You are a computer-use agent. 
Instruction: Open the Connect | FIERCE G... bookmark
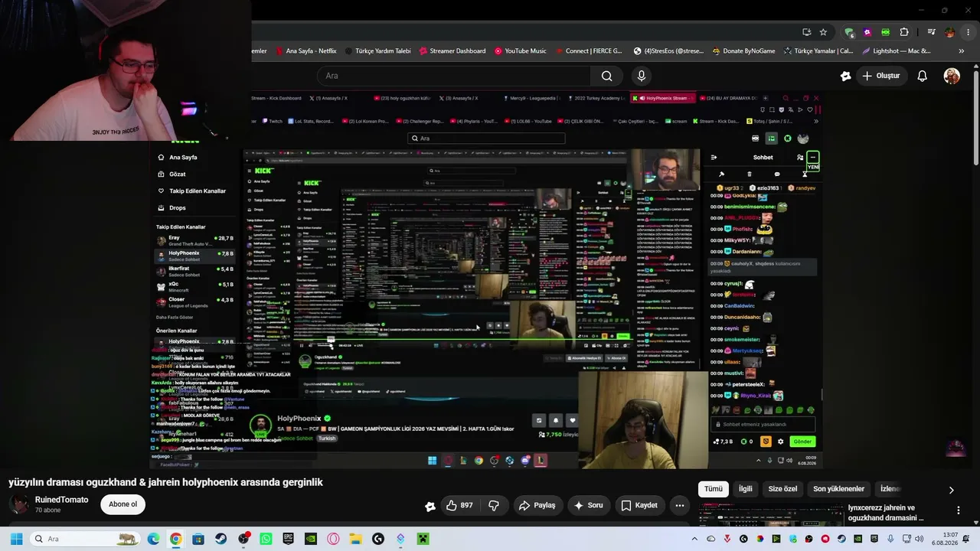click(x=588, y=51)
